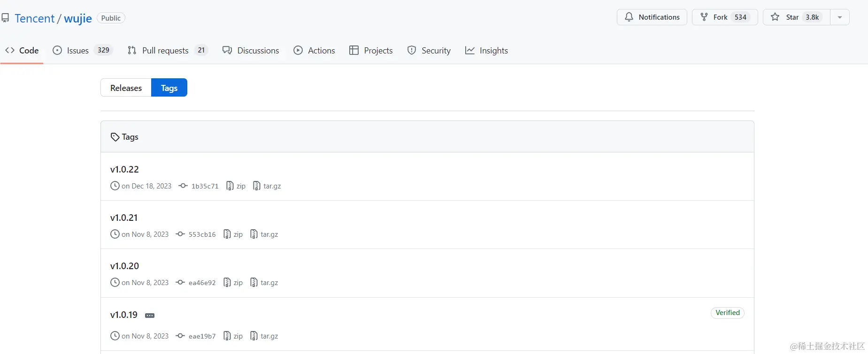Image resolution: width=868 pixels, height=354 pixels.
Task: Click the Issues count badge 329
Action: (103, 50)
